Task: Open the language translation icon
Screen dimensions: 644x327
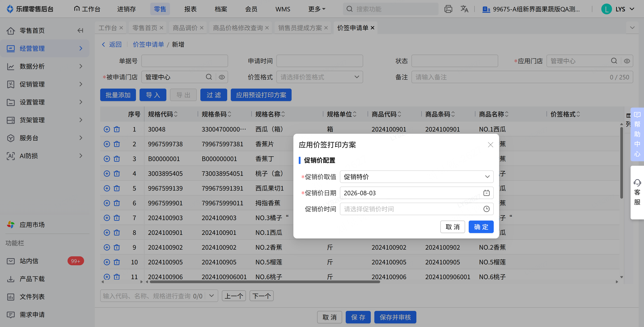Action: (464, 9)
